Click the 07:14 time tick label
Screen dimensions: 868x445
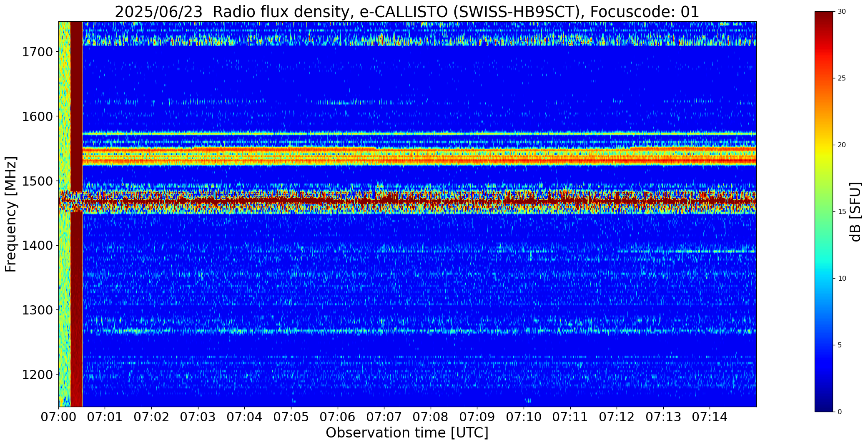(710, 417)
